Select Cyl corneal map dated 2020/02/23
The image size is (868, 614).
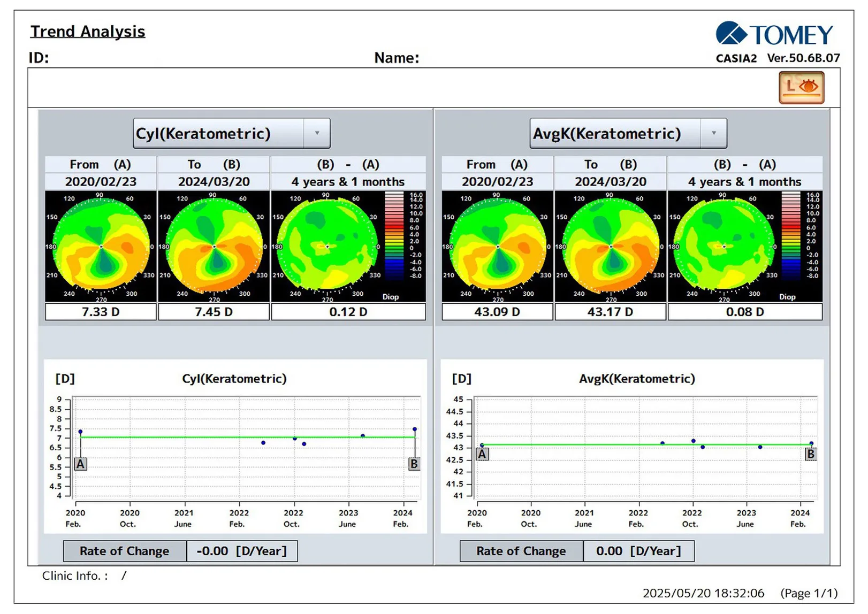point(101,247)
